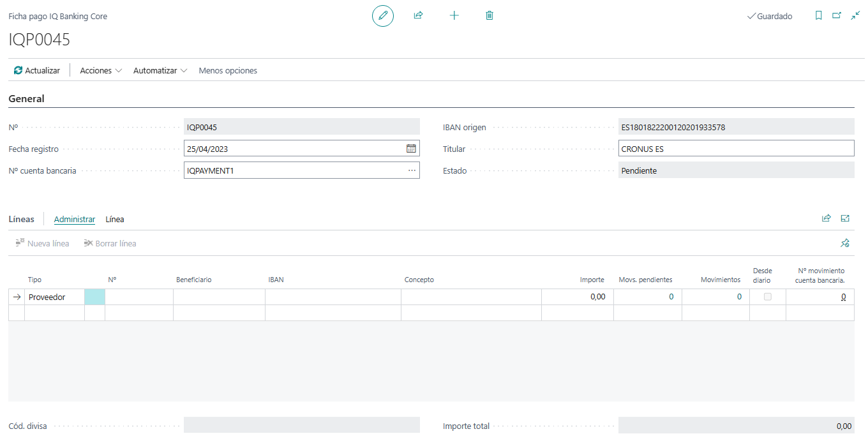Image resolution: width=868 pixels, height=443 pixels.
Task: Open the Línea menu
Action: 115,219
